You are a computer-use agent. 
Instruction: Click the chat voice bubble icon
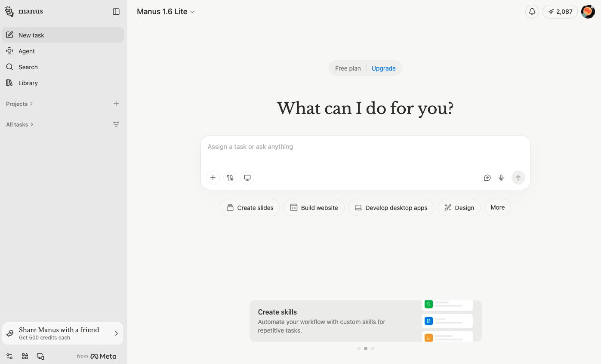[x=487, y=178]
